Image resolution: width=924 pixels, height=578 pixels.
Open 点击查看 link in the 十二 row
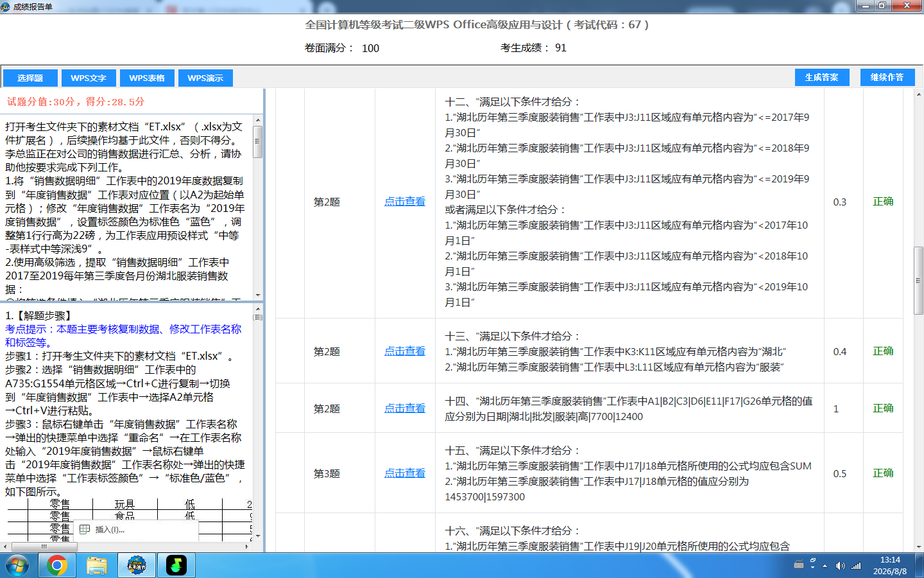405,202
